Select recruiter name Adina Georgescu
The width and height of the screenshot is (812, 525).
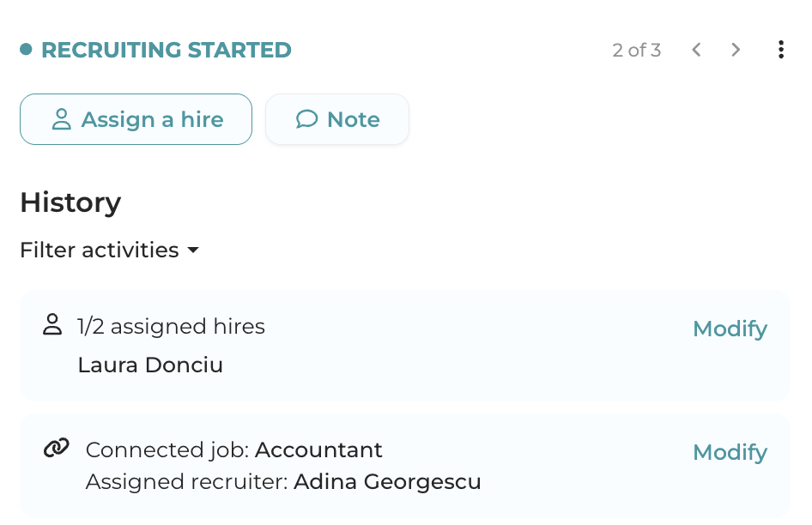point(387,481)
